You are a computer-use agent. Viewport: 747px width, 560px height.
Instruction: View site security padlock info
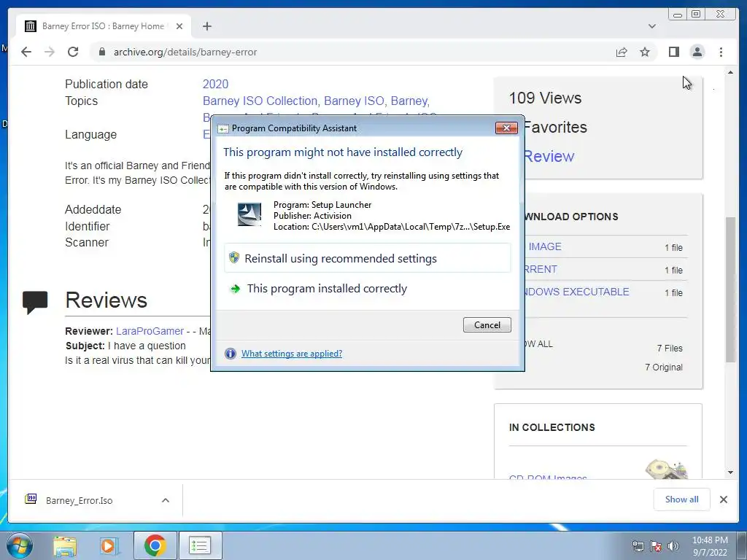(x=101, y=52)
